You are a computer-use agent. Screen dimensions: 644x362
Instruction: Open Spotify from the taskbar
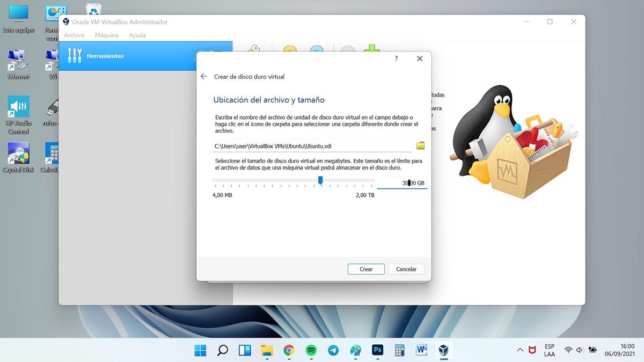[311, 350]
